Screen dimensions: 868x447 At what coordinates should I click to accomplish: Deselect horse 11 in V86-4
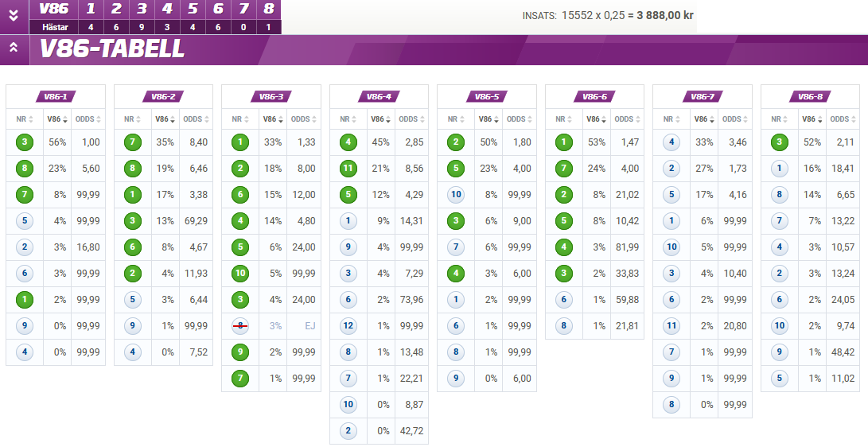coord(348,169)
